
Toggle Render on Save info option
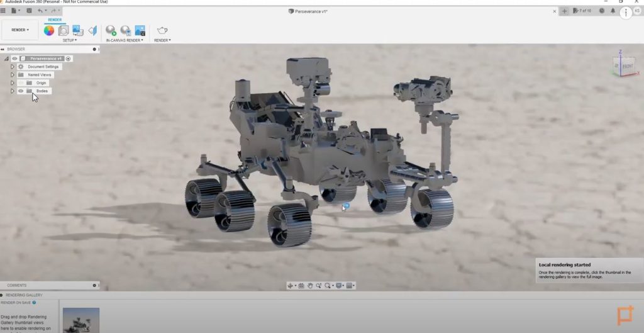click(34, 303)
